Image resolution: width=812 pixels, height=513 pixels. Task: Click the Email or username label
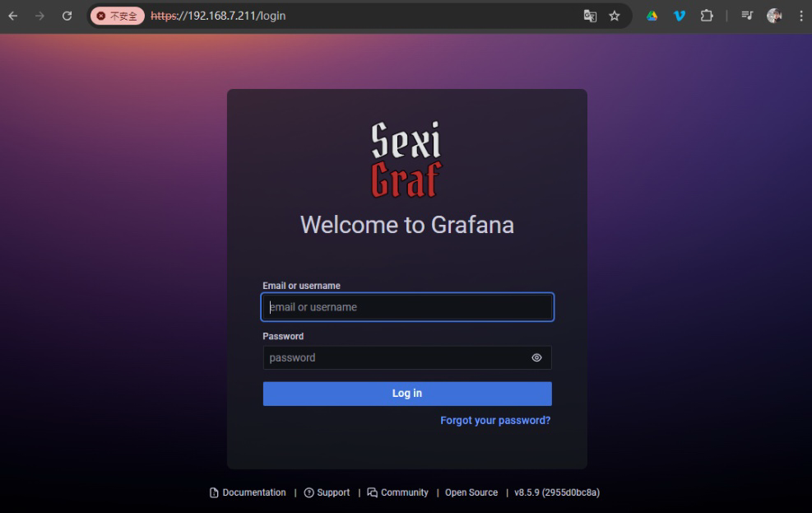(x=301, y=286)
